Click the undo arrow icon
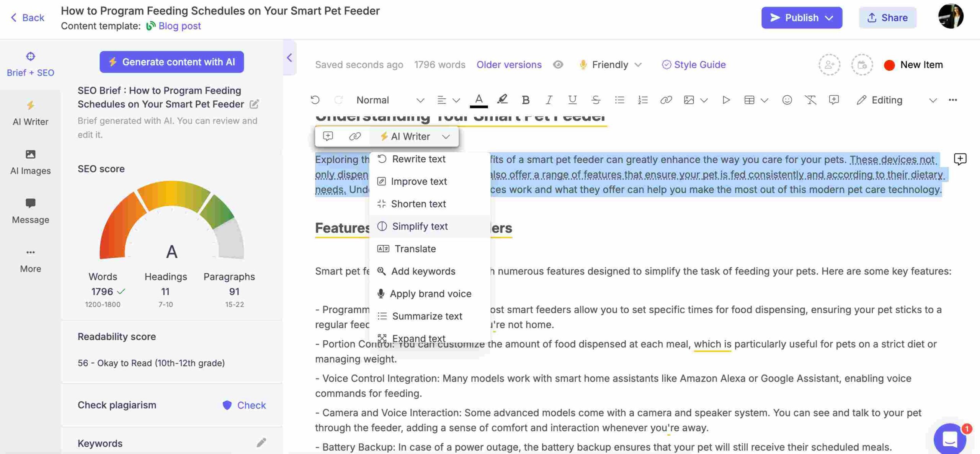Image resolution: width=980 pixels, height=454 pixels. coord(315,100)
